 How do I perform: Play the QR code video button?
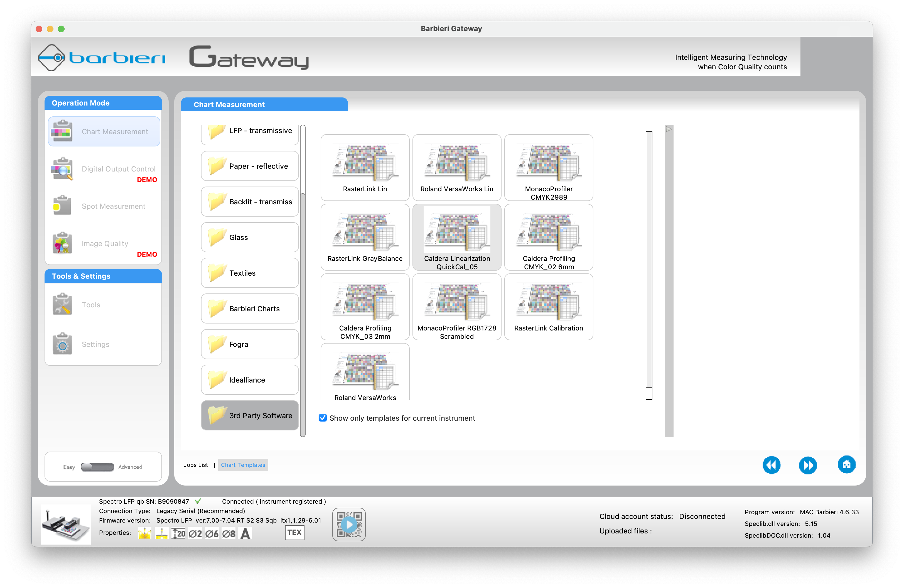click(x=349, y=525)
